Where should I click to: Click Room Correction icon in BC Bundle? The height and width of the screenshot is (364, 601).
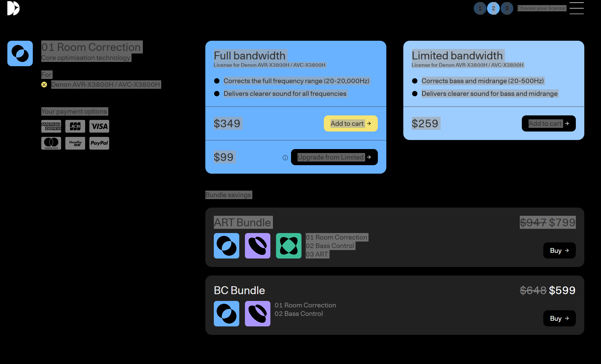click(x=227, y=314)
